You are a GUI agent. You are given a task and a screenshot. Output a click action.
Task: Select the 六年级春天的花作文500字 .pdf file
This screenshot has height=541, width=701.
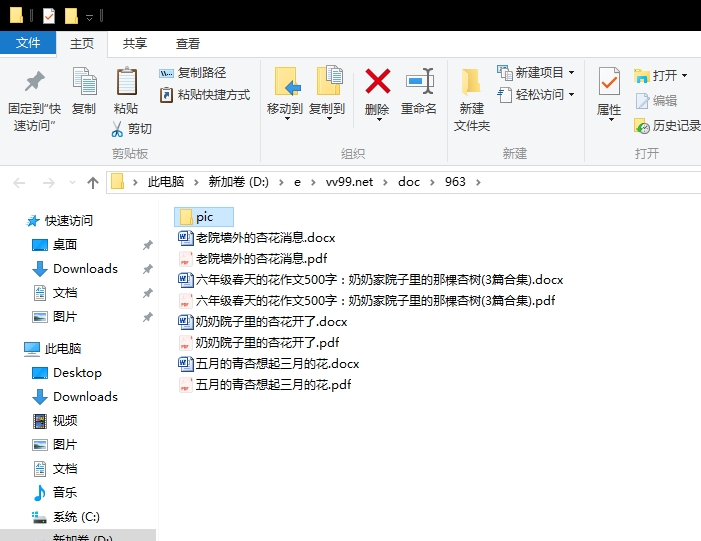367,300
